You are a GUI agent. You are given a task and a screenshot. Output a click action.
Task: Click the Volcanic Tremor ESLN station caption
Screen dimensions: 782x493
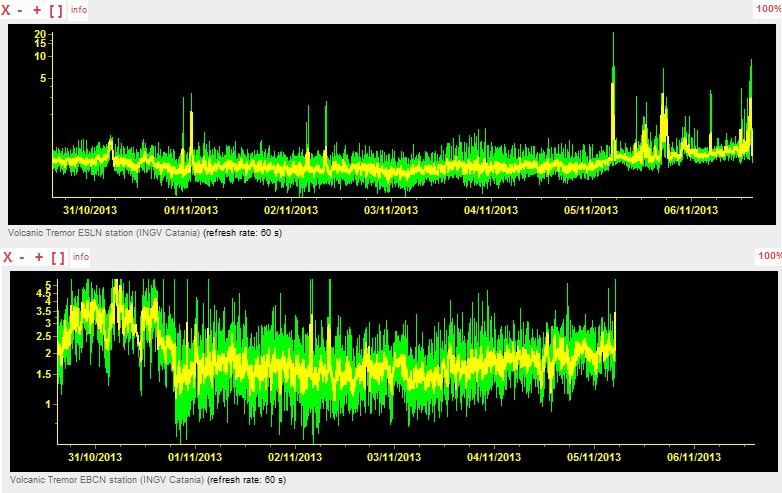[x=142, y=232]
